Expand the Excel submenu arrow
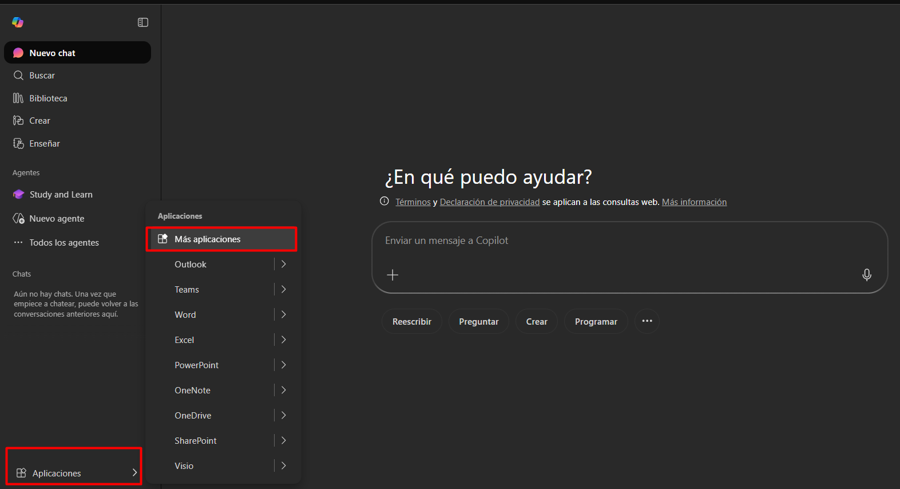900x489 pixels. [284, 340]
